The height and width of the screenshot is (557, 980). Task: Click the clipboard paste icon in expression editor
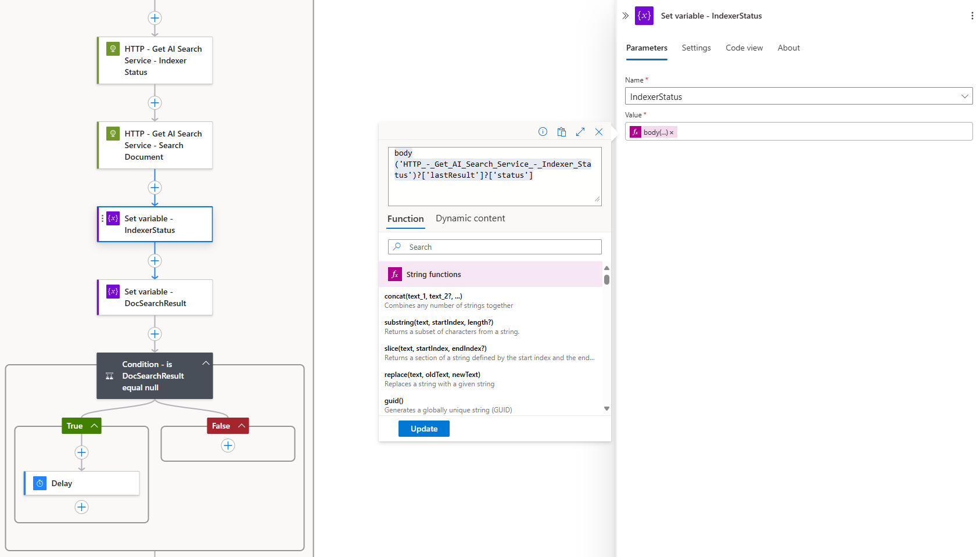pyautogui.click(x=562, y=132)
